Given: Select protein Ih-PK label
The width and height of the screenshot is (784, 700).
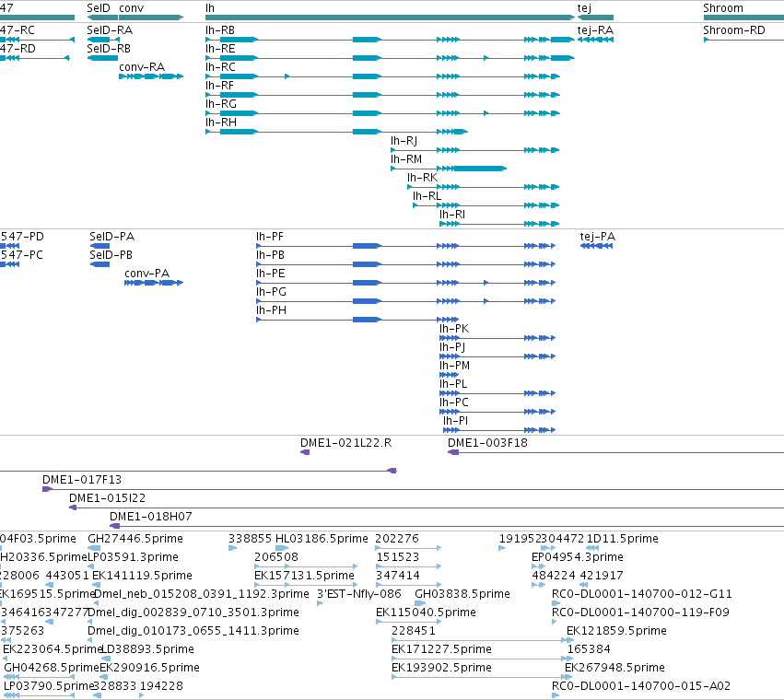Looking at the screenshot, I should [x=454, y=329].
